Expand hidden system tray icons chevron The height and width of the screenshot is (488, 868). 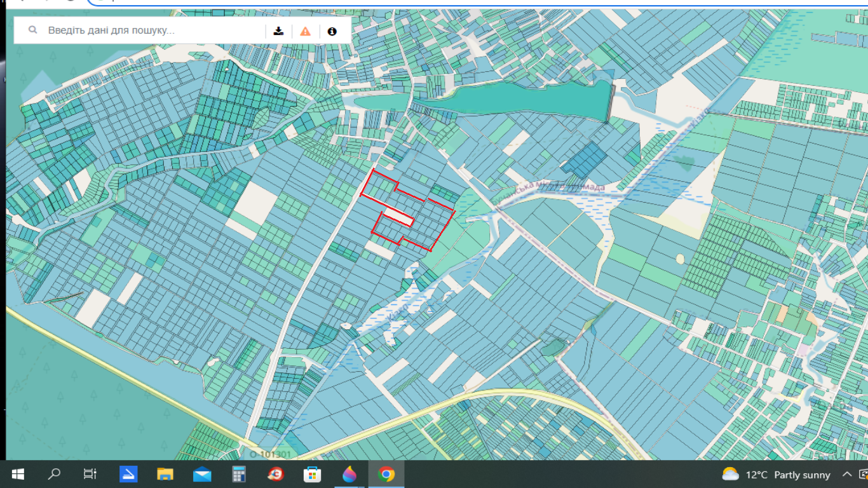click(x=847, y=474)
